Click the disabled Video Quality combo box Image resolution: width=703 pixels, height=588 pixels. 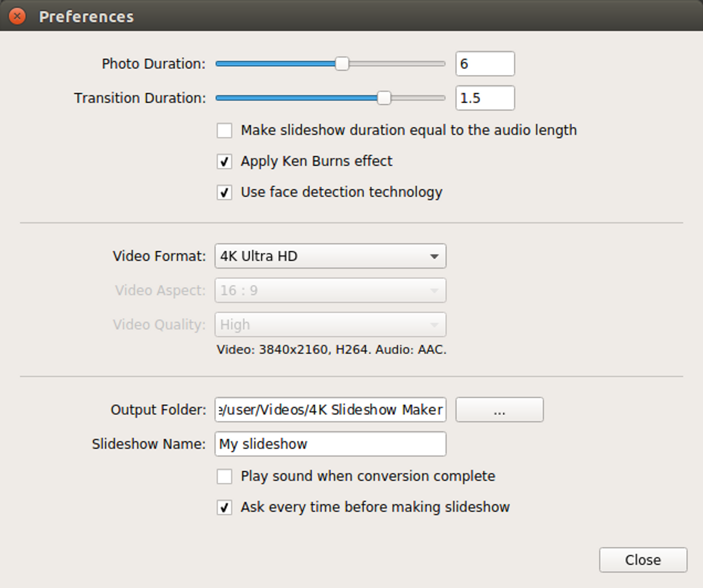point(330,325)
